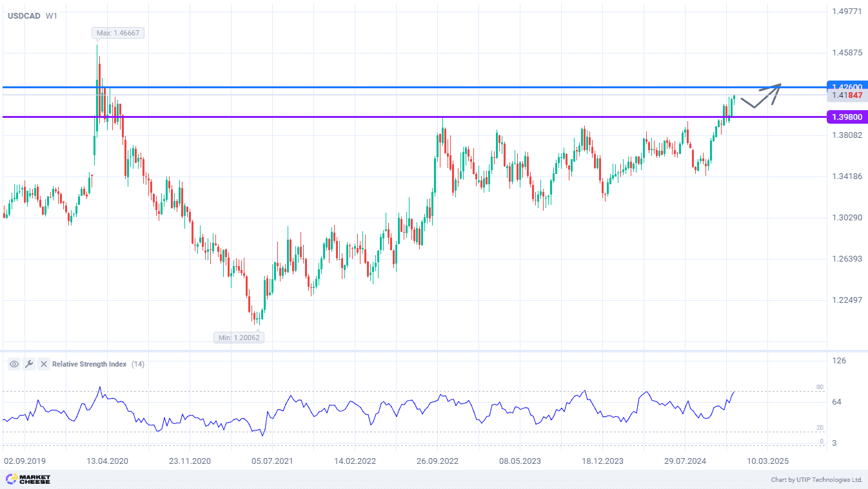The width and height of the screenshot is (868, 489).
Task: Click the RSI overbought level 80 label
Action: (x=820, y=387)
